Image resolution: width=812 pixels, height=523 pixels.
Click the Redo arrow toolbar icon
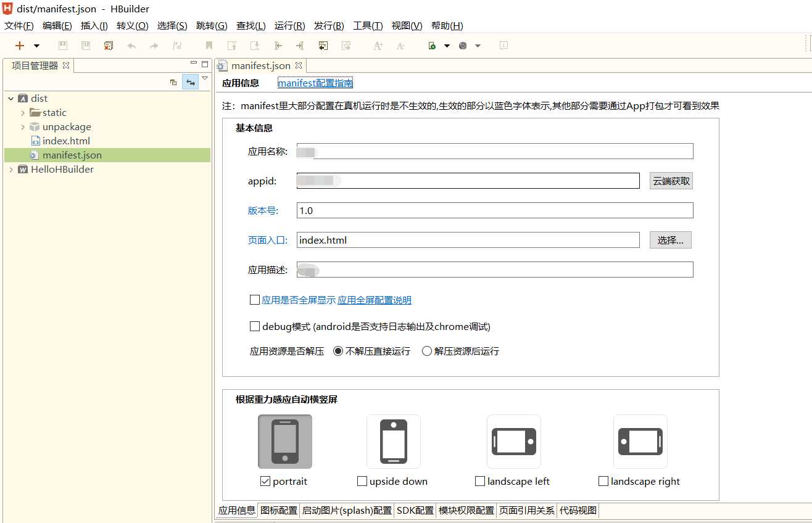(x=154, y=46)
